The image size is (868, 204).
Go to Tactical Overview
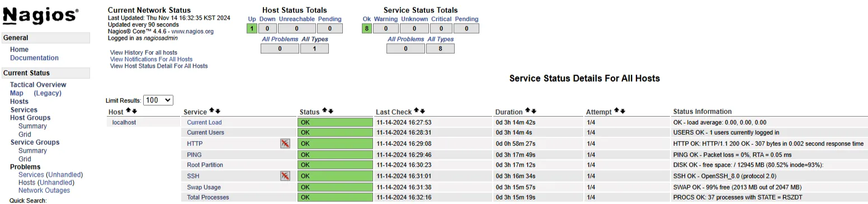coord(38,85)
